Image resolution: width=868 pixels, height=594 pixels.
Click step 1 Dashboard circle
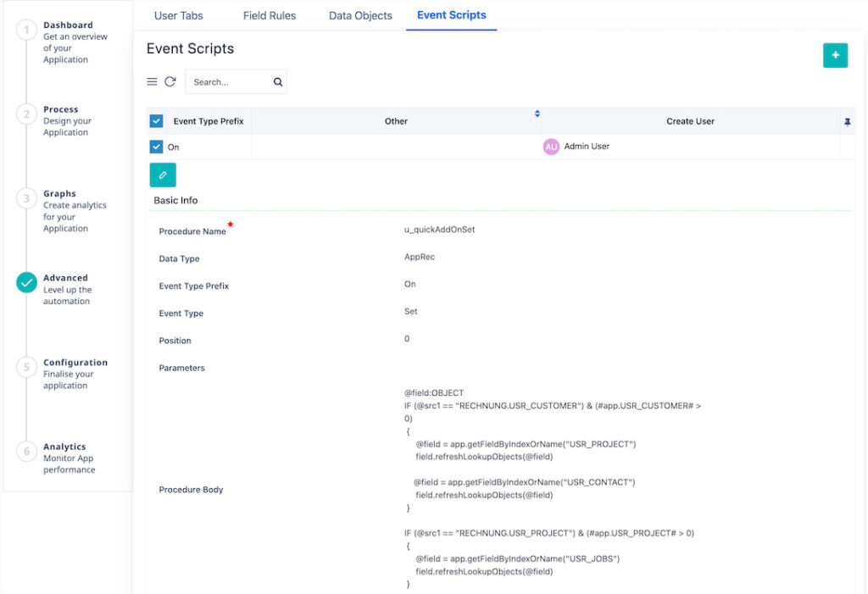[26, 30]
